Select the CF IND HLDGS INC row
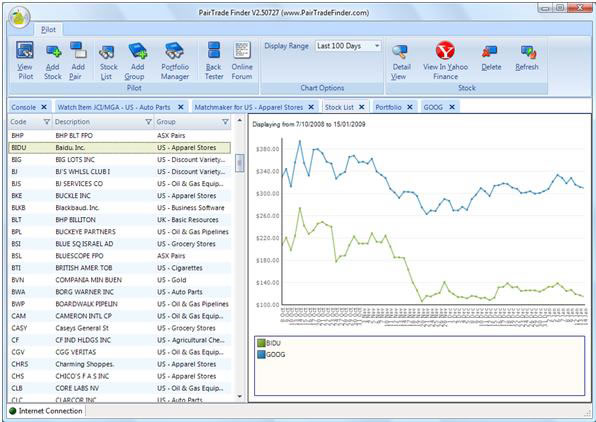 (x=119, y=340)
